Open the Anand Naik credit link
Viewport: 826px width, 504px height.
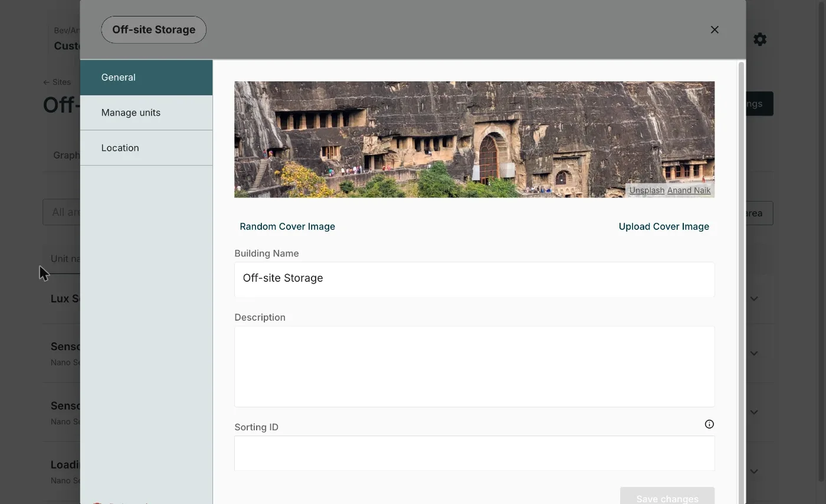click(689, 190)
